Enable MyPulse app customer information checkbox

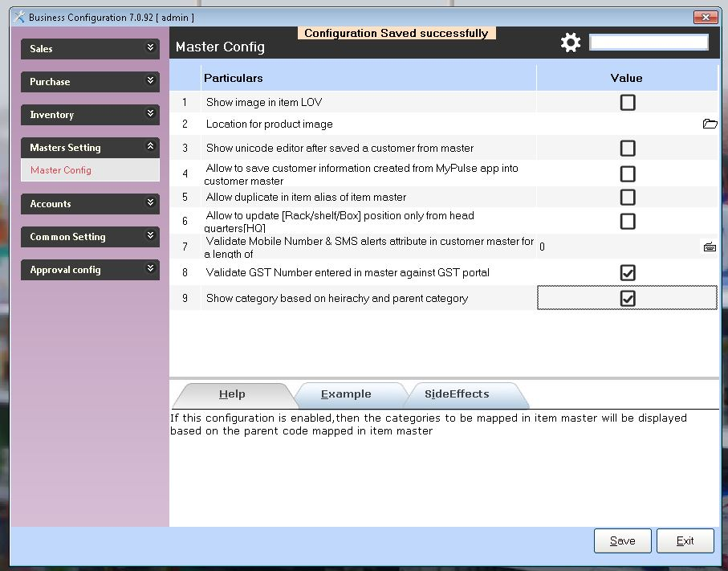(x=627, y=173)
